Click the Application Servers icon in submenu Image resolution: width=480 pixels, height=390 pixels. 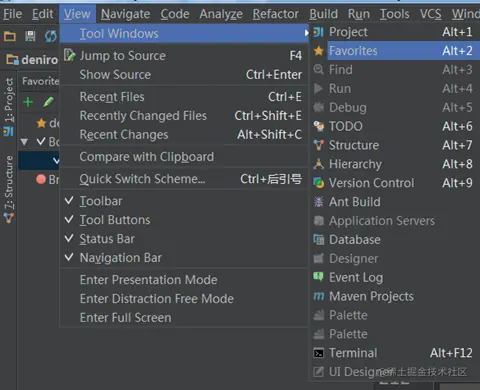(319, 221)
